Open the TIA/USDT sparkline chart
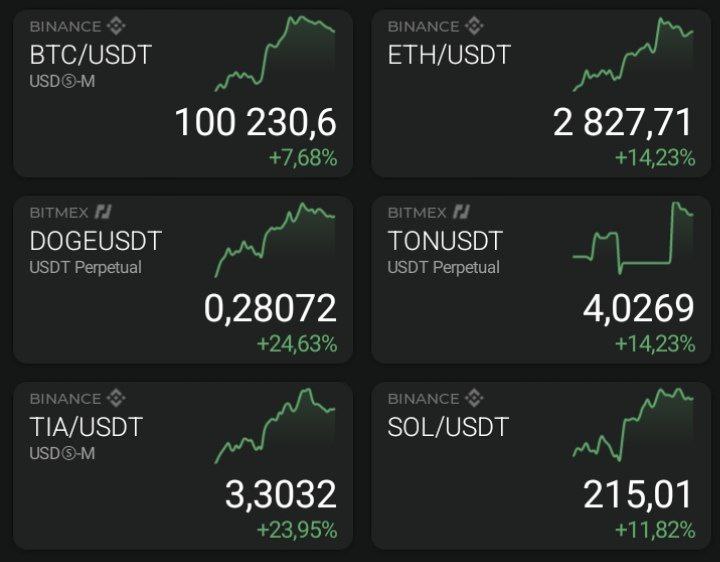The width and height of the screenshot is (720, 562). coord(275,426)
